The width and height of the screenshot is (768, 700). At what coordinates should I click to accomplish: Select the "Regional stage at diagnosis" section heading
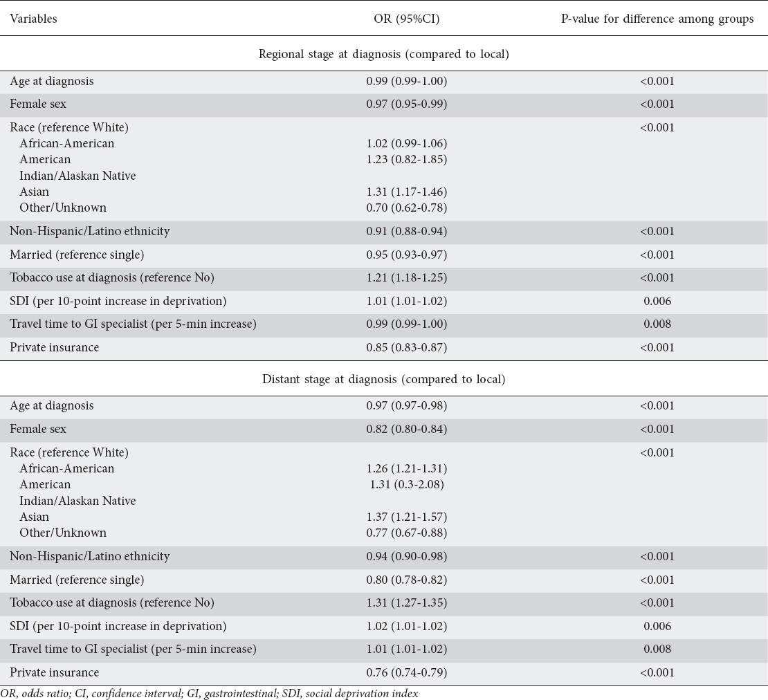[384, 54]
